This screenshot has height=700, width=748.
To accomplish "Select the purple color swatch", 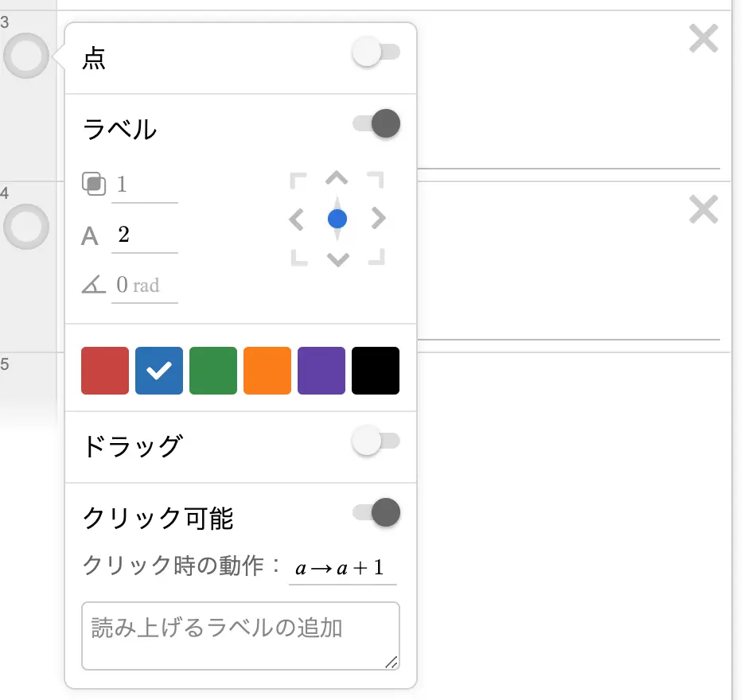I will [x=321, y=371].
